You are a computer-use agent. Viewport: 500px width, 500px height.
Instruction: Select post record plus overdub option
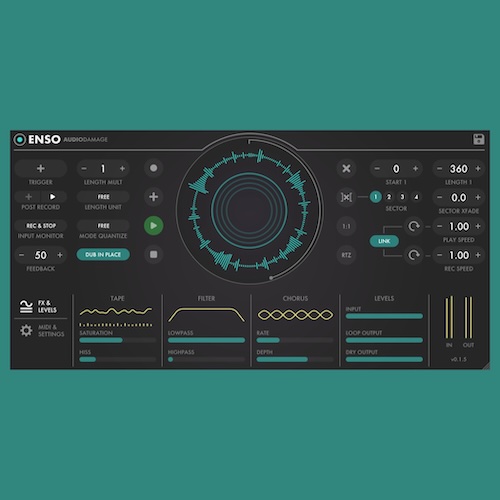[29, 197]
